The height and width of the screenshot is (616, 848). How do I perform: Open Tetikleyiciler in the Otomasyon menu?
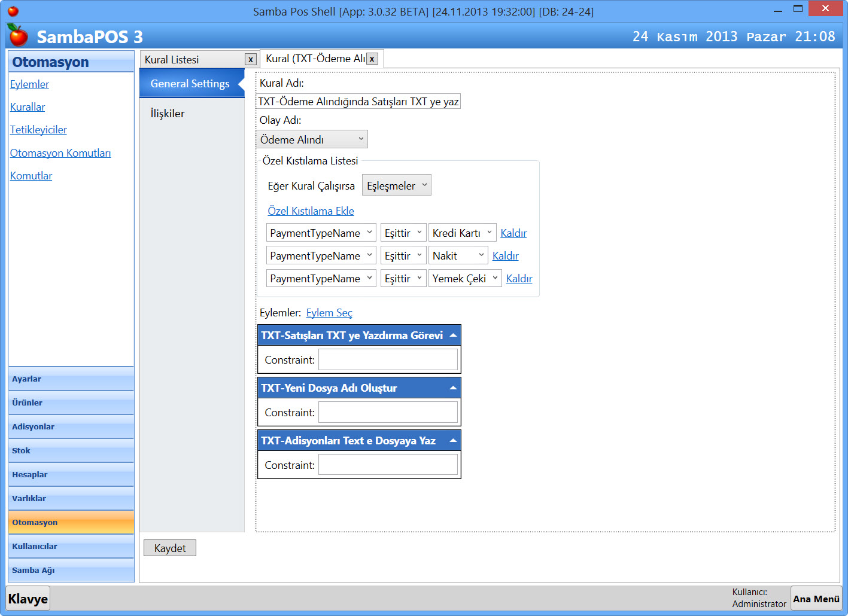click(x=38, y=130)
